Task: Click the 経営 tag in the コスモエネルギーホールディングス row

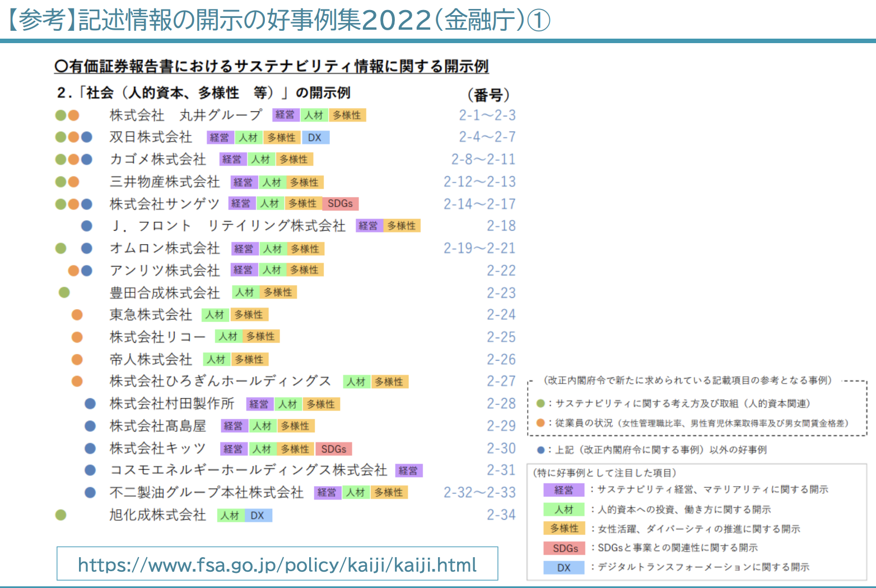Action: click(x=408, y=470)
